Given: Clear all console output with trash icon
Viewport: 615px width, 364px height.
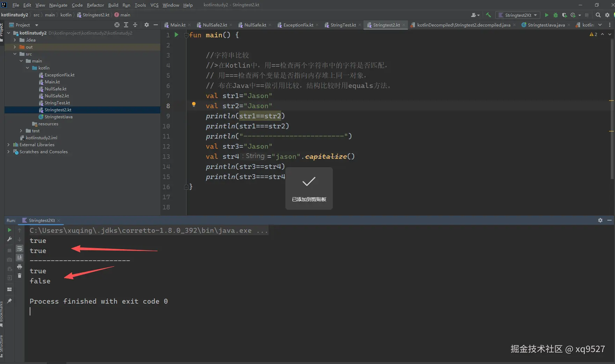Looking at the screenshot, I should coord(20,276).
